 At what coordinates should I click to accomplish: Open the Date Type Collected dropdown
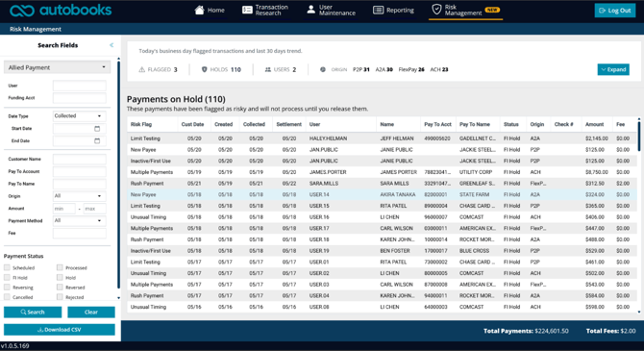pyautogui.click(x=79, y=116)
